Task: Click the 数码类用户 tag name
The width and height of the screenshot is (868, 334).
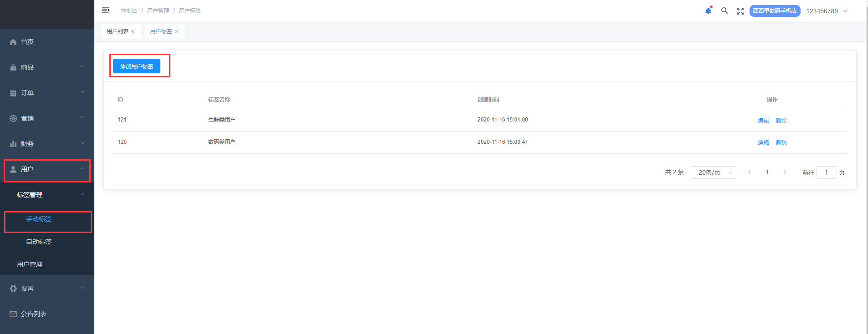Action: tap(222, 142)
